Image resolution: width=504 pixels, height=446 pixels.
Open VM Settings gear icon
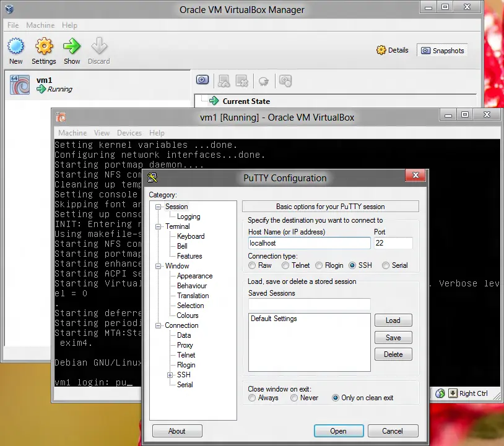click(44, 46)
